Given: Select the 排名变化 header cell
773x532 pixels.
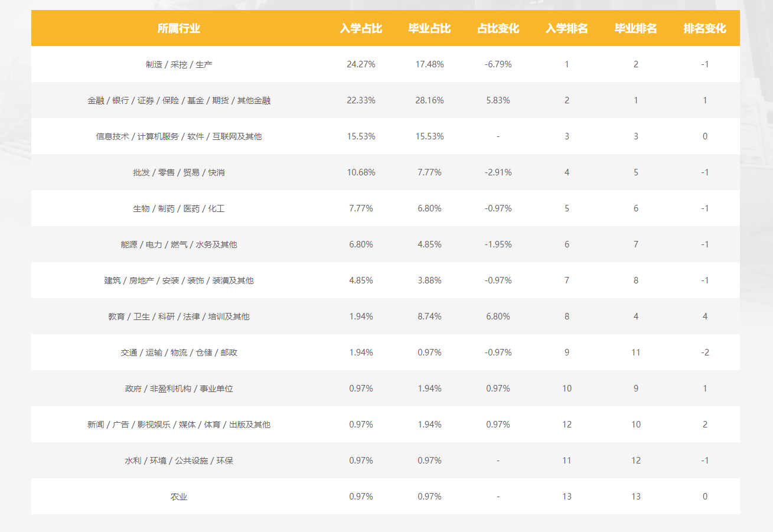Looking at the screenshot, I should 704,28.
